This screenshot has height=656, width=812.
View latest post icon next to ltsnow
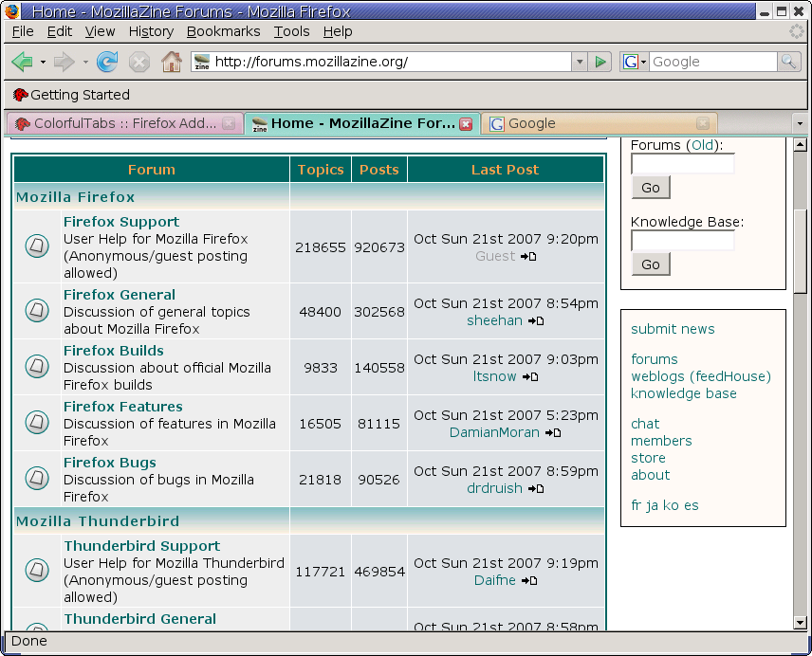pos(529,377)
